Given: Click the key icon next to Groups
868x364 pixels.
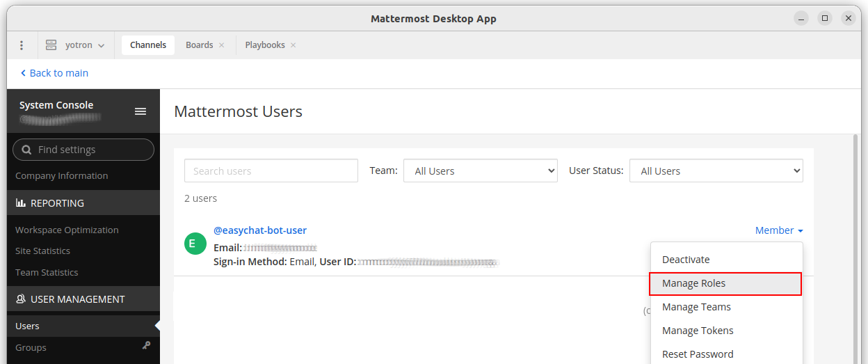Looking at the screenshot, I should click(146, 345).
